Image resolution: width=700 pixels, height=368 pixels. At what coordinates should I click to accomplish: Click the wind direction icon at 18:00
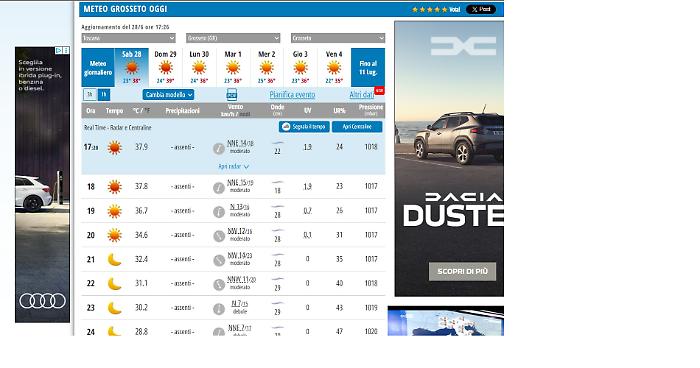coord(218,188)
